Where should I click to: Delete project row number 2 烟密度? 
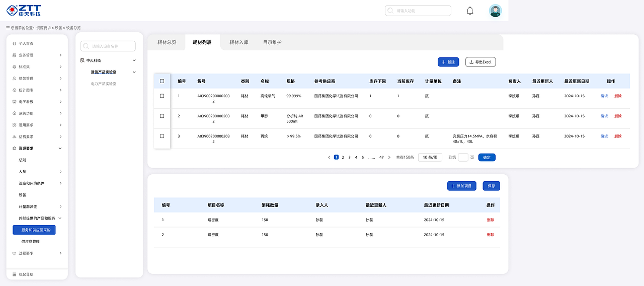(491, 235)
